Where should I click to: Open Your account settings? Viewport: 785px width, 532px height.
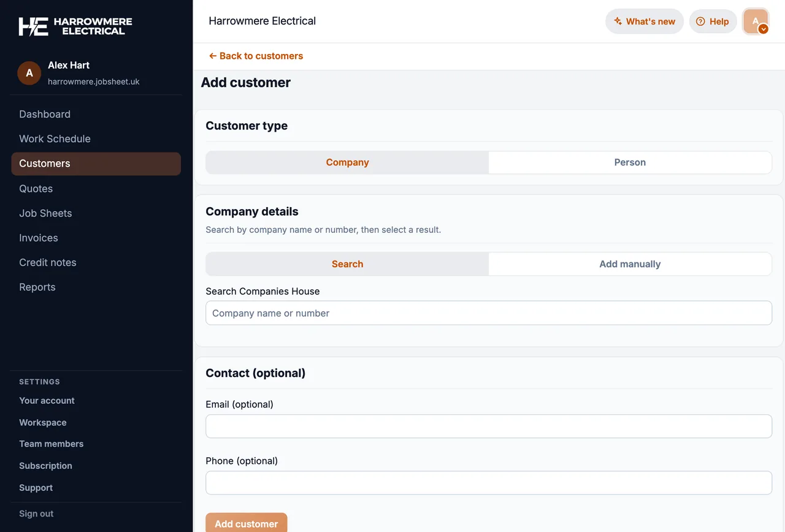[x=47, y=400]
